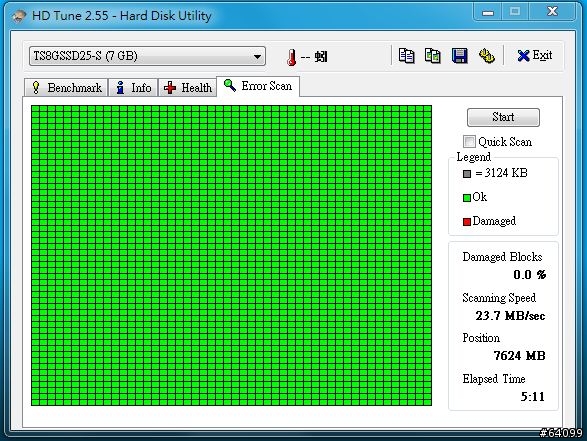Select the Health tab

[188, 88]
